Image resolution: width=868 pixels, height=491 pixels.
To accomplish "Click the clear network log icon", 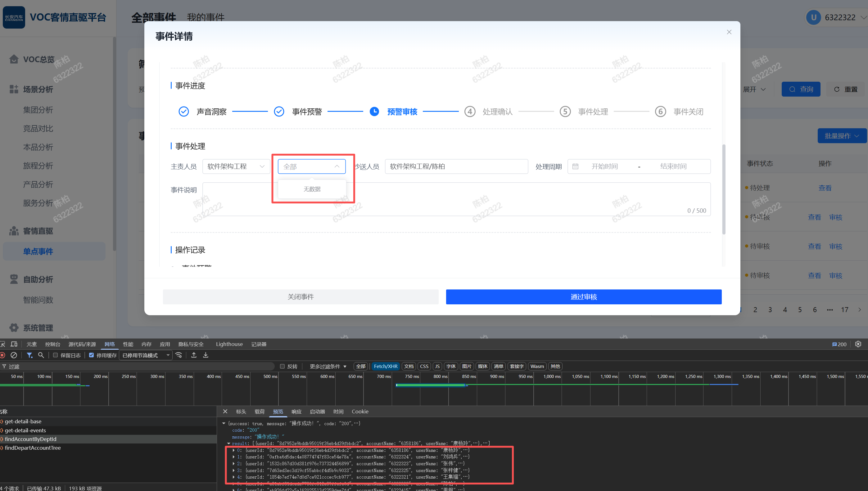I will [x=14, y=355].
